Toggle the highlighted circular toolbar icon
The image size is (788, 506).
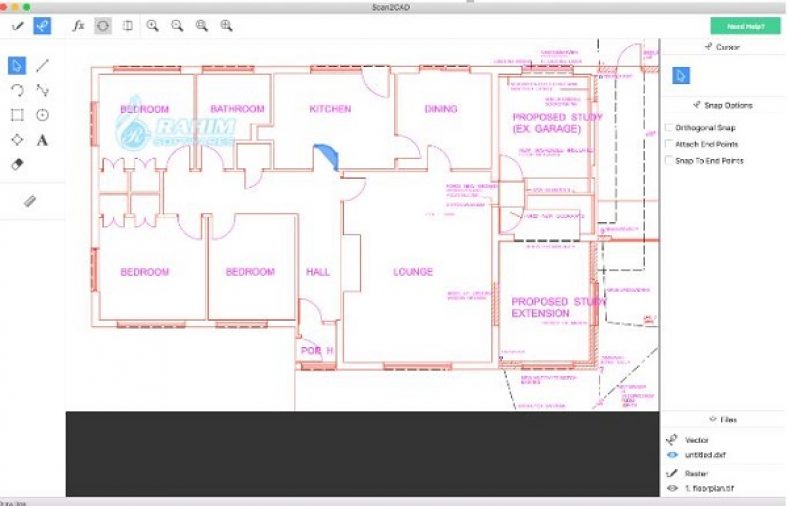point(103,26)
